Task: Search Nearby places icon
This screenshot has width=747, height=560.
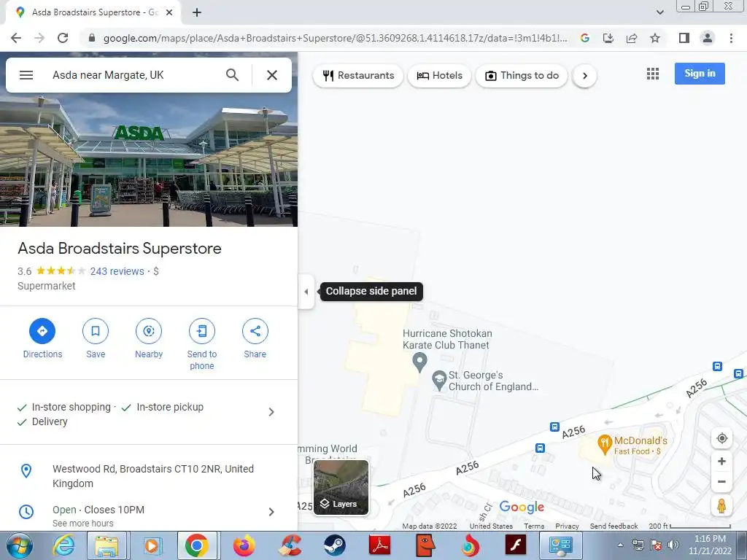Action: pos(149,331)
